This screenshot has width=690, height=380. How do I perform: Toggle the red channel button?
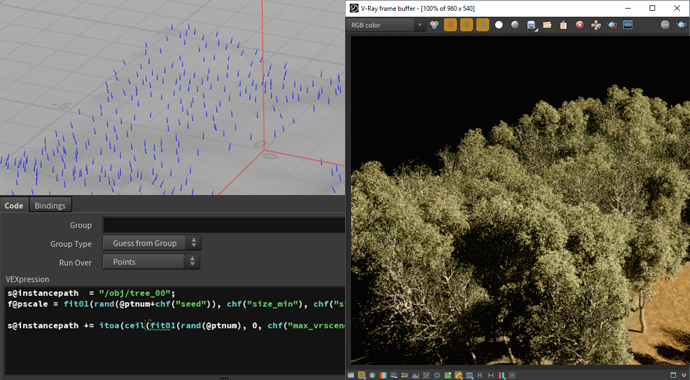pyautogui.click(x=450, y=25)
